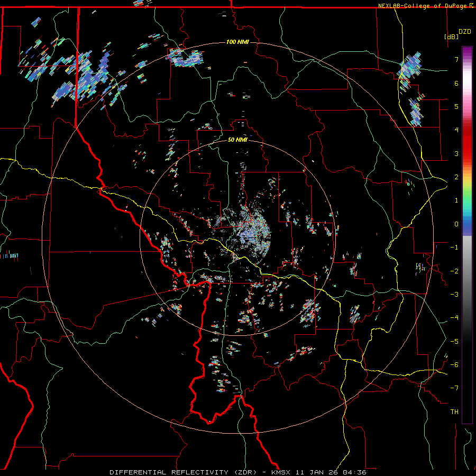This screenshot has height=476, width=476.
Task: Click the KMSX station identifier in caption
Action: tap(281, 472)
